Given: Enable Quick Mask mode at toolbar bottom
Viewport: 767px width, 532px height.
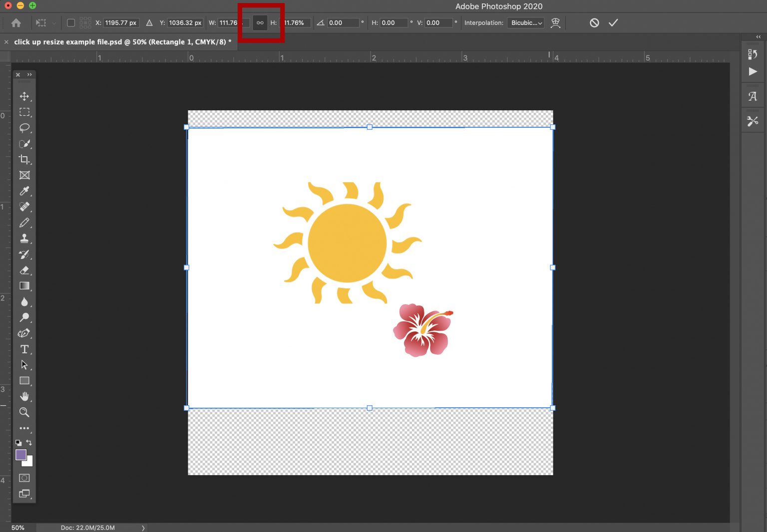Looking at the screenshot, I should [24, 478].
